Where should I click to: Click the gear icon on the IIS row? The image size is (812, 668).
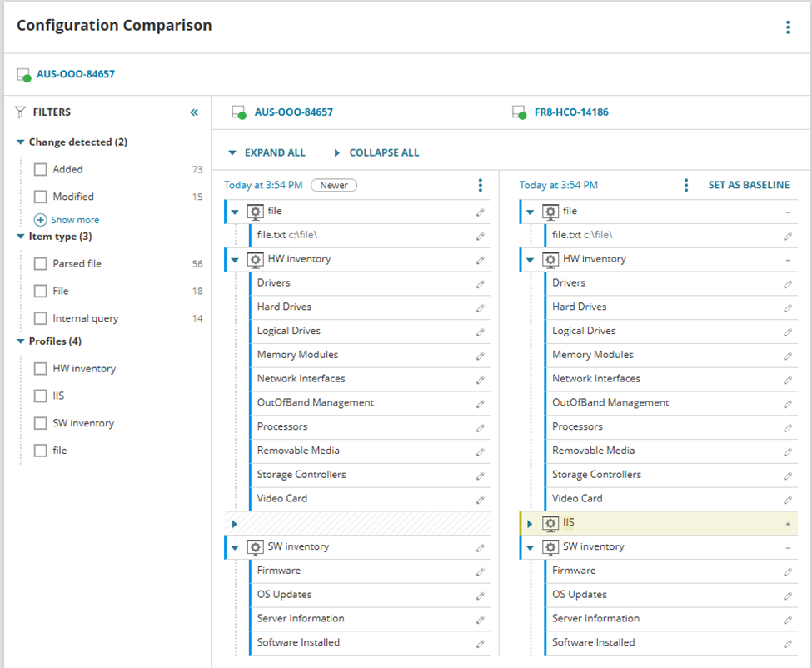pyautogui.click(x=550, y=523)
